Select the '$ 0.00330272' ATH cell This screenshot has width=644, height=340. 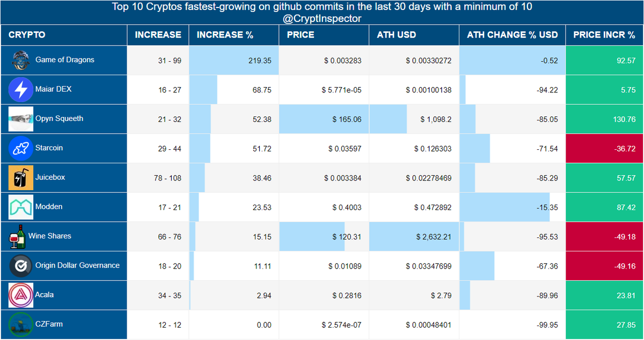point(414,60)
